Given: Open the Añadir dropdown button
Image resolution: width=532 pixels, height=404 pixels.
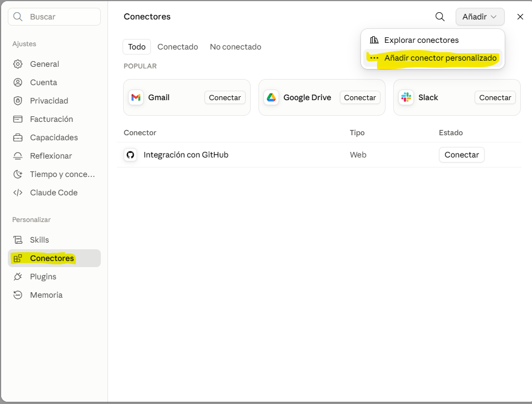Looking at the screenshot, I should tap(480, 17).
